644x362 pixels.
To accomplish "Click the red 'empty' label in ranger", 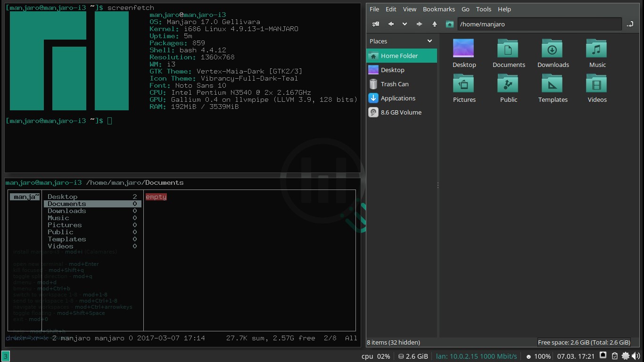I will pos(156,197).
